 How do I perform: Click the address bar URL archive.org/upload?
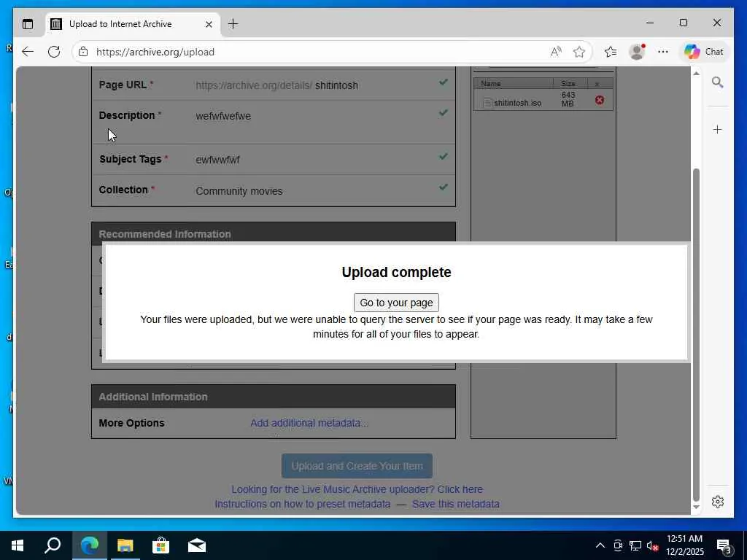[x=155, y=52]
